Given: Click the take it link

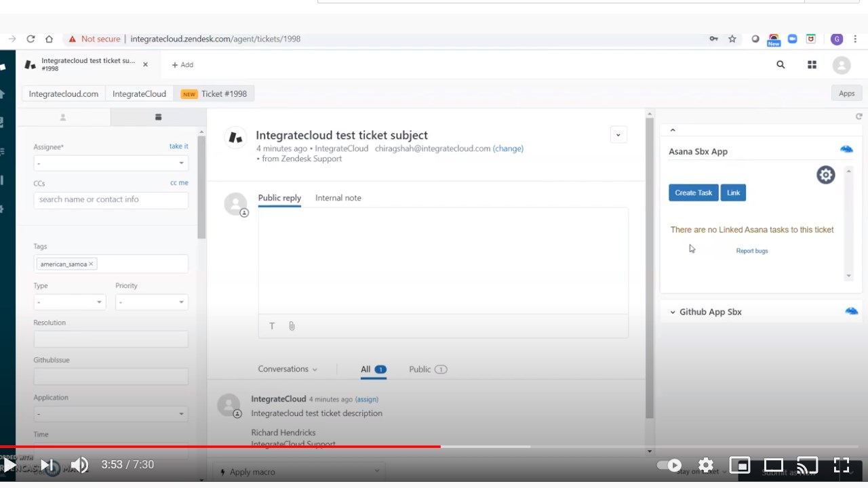Looking at the screenshot, I should tap(179, 146).
